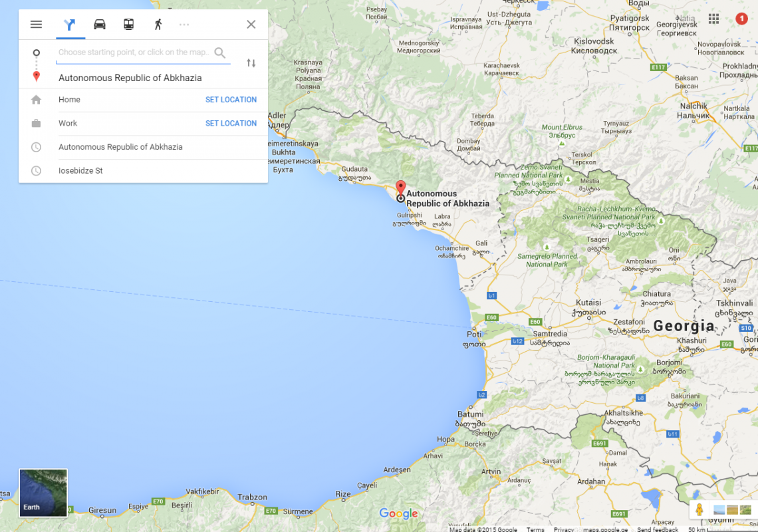
Task: Click the Georgia country label
Action: coord(684,326)
